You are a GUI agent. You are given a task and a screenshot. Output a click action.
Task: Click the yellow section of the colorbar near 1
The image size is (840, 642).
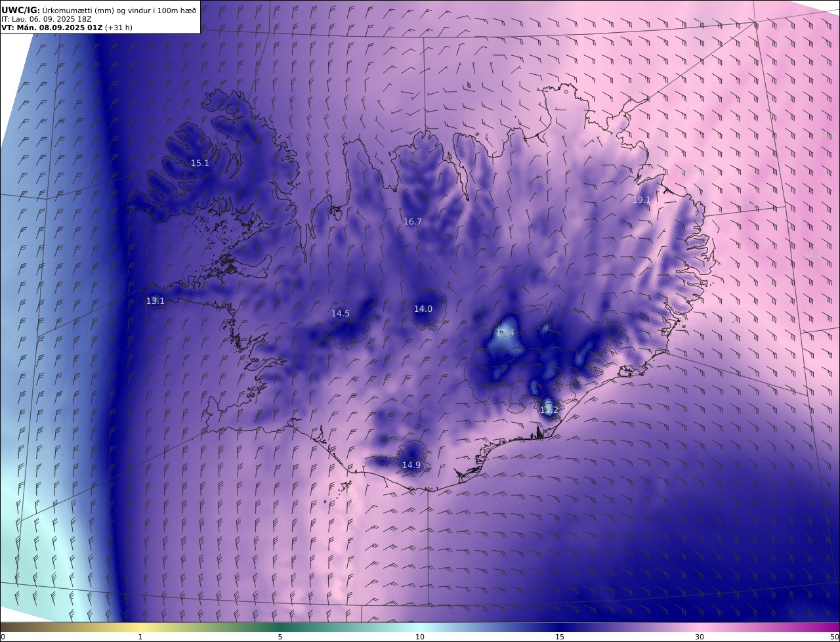(x=140, y=627)
